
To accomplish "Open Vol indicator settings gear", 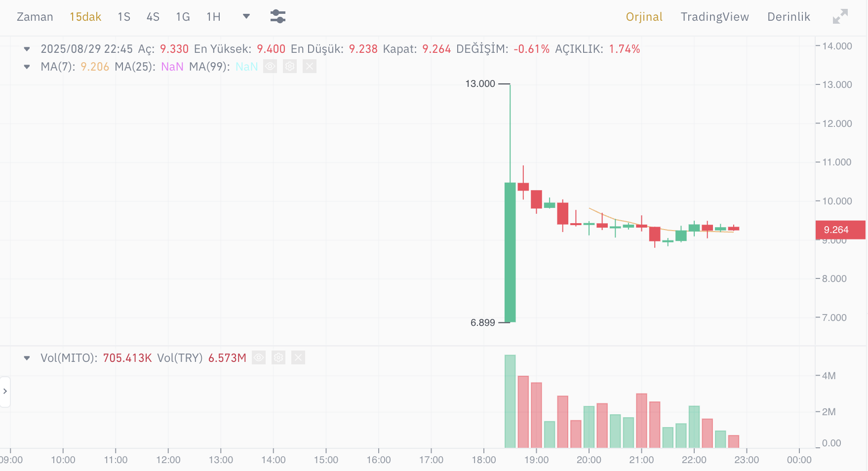I will [278, 358].
